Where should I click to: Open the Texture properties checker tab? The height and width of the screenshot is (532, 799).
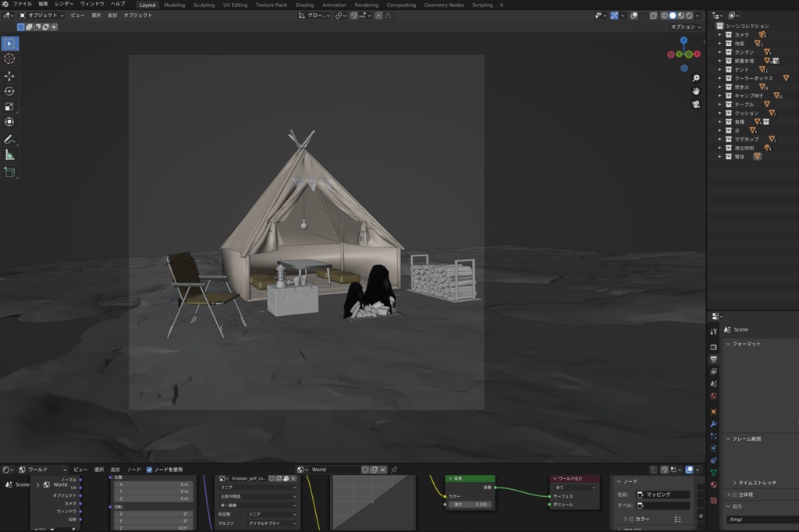coord(713,500)
